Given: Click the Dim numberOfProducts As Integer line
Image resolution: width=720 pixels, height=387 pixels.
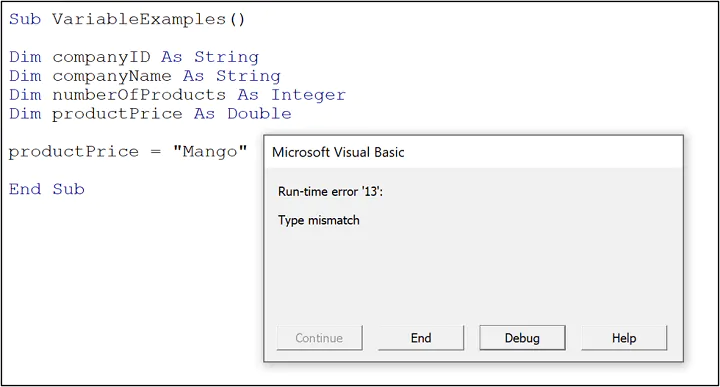Looking at the screenshot, I should (x=177, y=95).
